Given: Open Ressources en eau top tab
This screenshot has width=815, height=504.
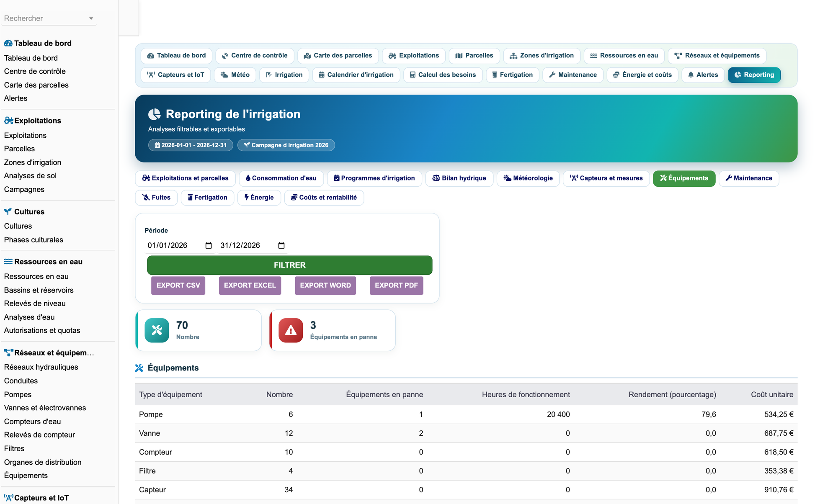Looking at the screenshot, I should click(624, 56).
